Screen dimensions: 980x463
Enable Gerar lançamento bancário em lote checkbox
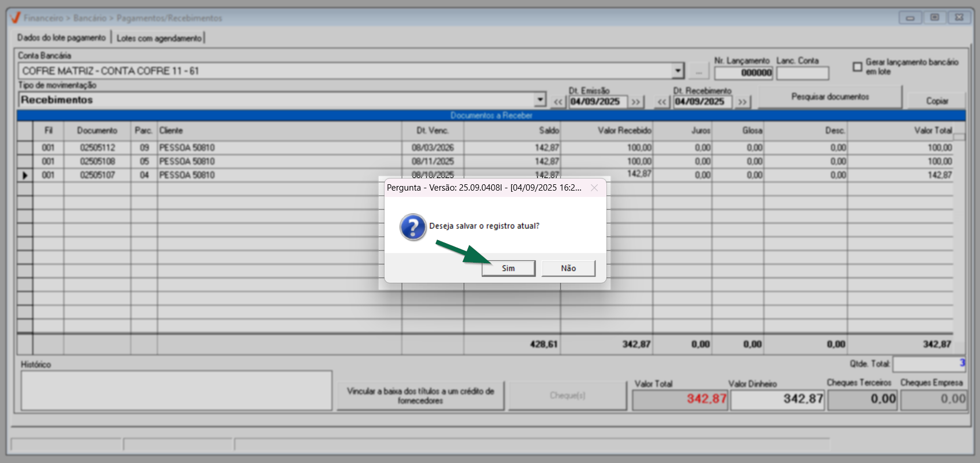pyautogui.click(x=857, y=67)
